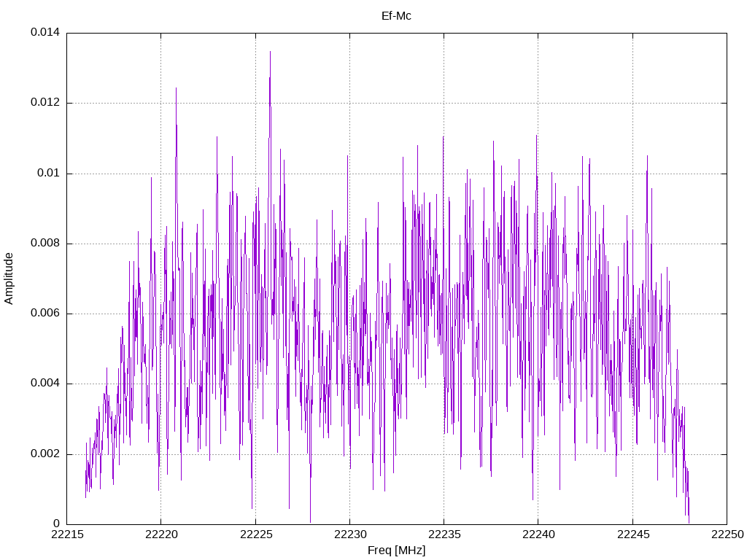This screenshot has width=747, height=560.
Task: Click the y-axis tick 0.002
Action: (x=45, y=454)
